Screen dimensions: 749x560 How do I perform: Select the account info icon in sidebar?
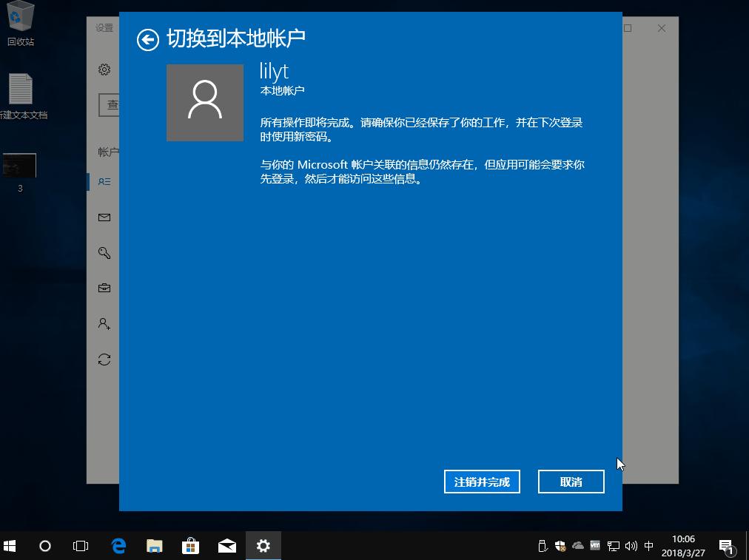pos(104,181)
